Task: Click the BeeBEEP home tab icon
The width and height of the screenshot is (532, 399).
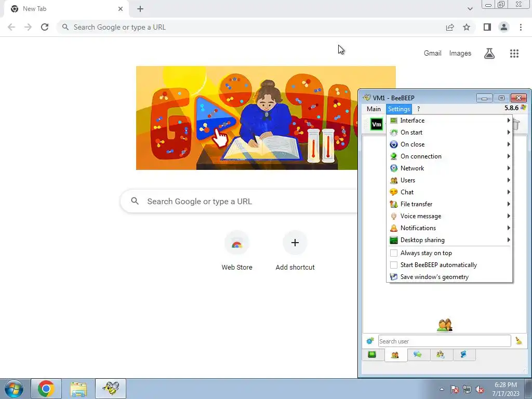Action: coord(372,355)
